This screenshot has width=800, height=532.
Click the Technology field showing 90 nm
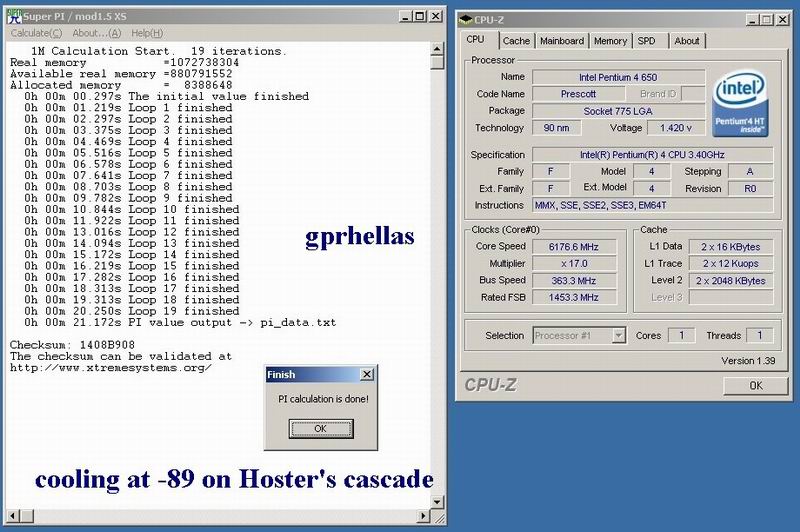556,128
